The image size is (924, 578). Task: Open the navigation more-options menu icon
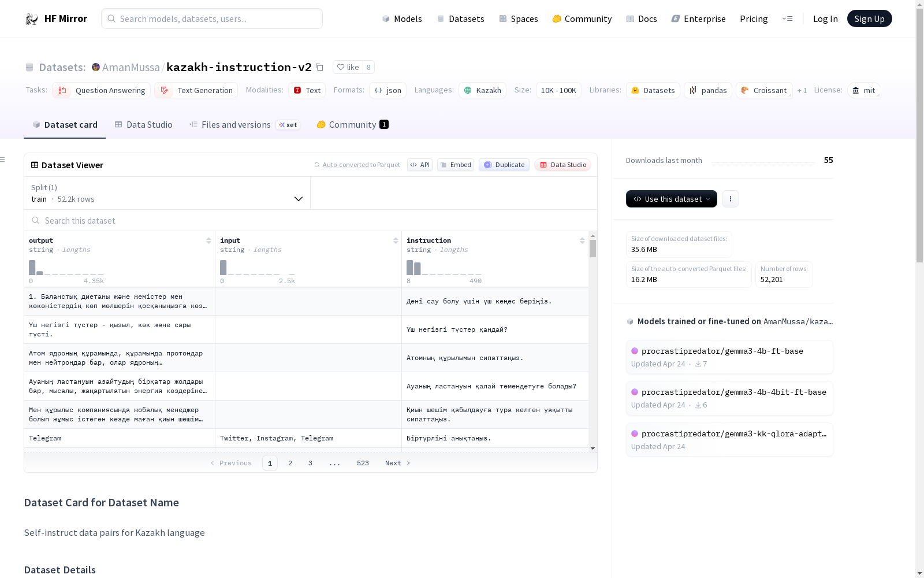[x=787, y=18]
